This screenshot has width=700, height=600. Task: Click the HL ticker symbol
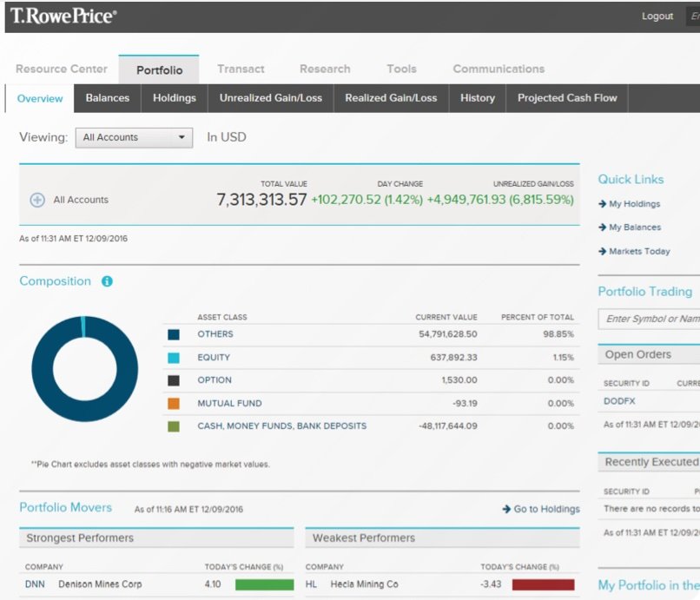click(311, 584)
